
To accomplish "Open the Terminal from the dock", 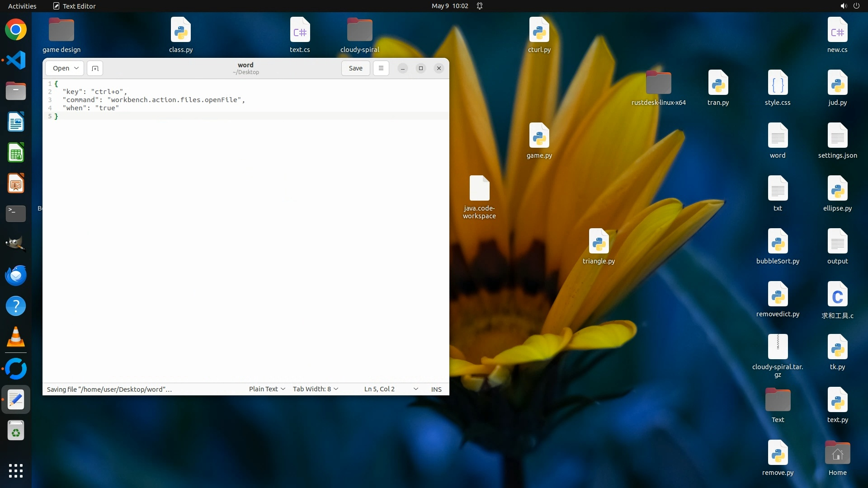I will 16,213.
